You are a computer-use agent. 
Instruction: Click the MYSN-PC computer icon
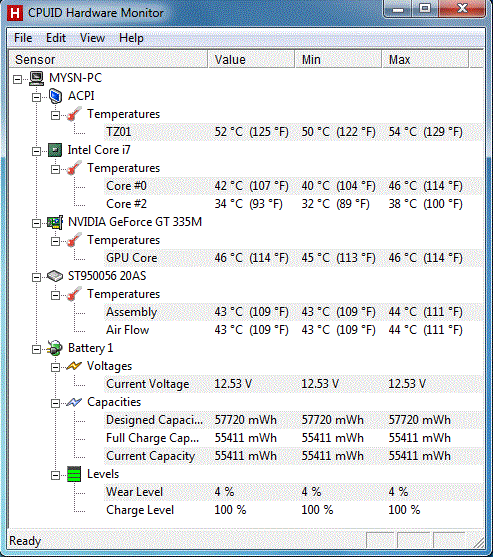[x=36, y=78]
